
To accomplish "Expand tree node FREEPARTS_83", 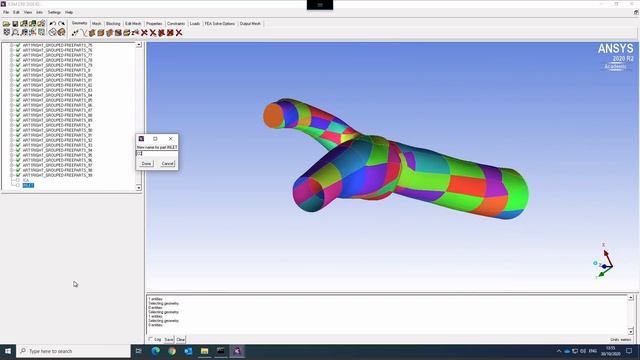I will [12, 90].
